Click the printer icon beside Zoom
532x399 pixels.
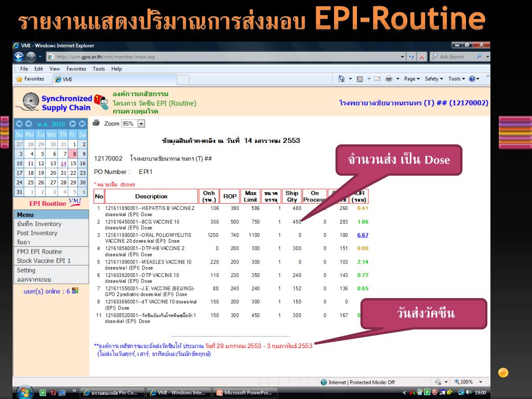point(96,123)
